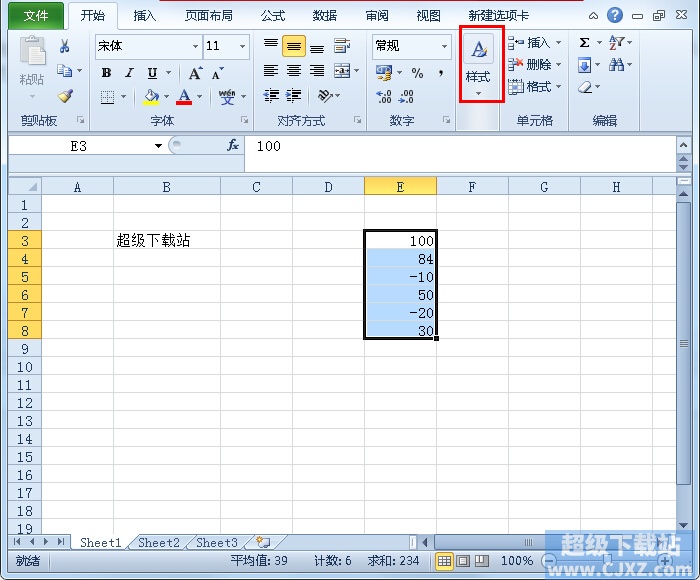Click Merge and Center icon

342,71
